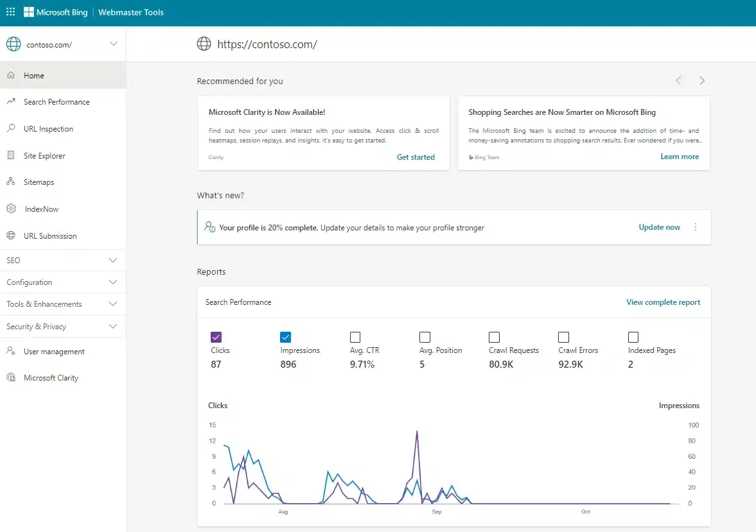This screenshot has height=532, width=756.
Task: Check the Crawl Errors checkbox
Action: 564,337
